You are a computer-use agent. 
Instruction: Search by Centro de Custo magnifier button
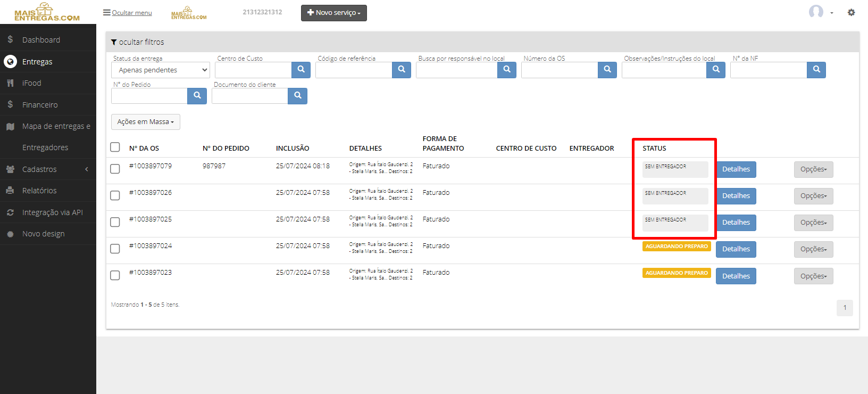301,70
